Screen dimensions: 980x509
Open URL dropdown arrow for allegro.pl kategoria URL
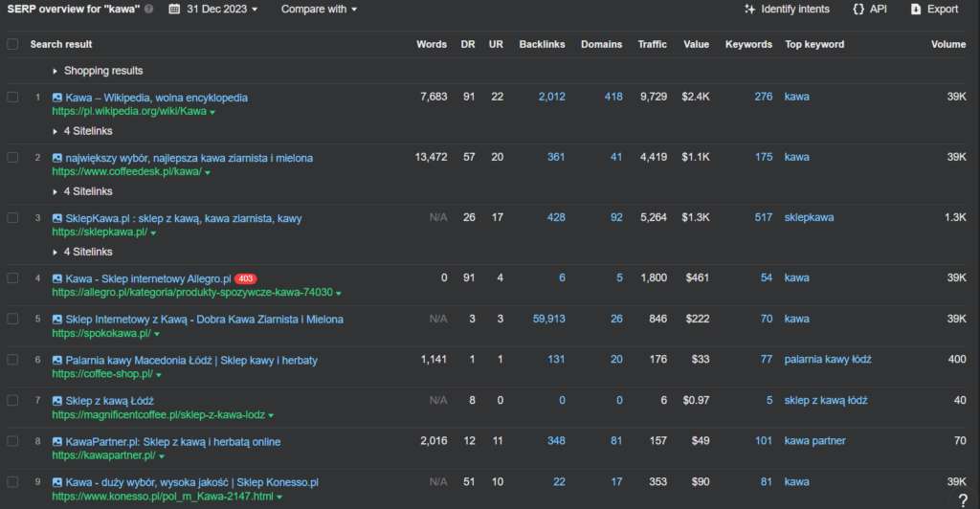point(339,294)
